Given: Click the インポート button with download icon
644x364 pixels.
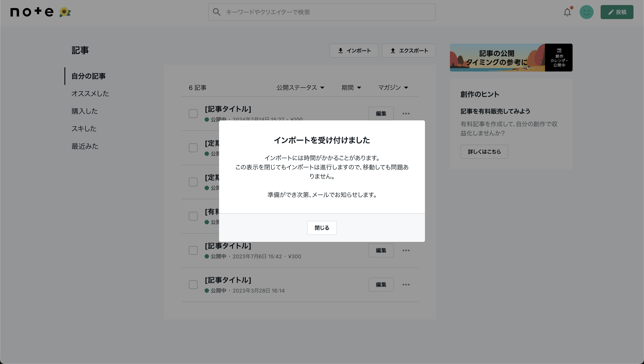Looking at the screenshot, I should coord(354,51).
